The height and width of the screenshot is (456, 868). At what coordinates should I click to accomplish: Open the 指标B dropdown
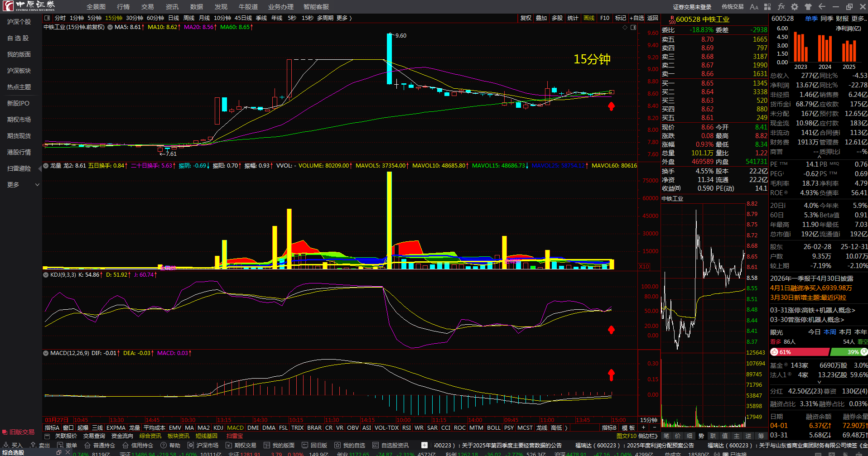pyautogui.click(x=609, y=428)
